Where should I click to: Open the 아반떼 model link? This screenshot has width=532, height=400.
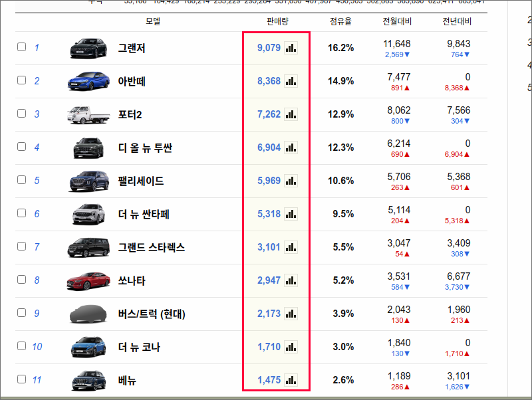click(x=132, y=81)
